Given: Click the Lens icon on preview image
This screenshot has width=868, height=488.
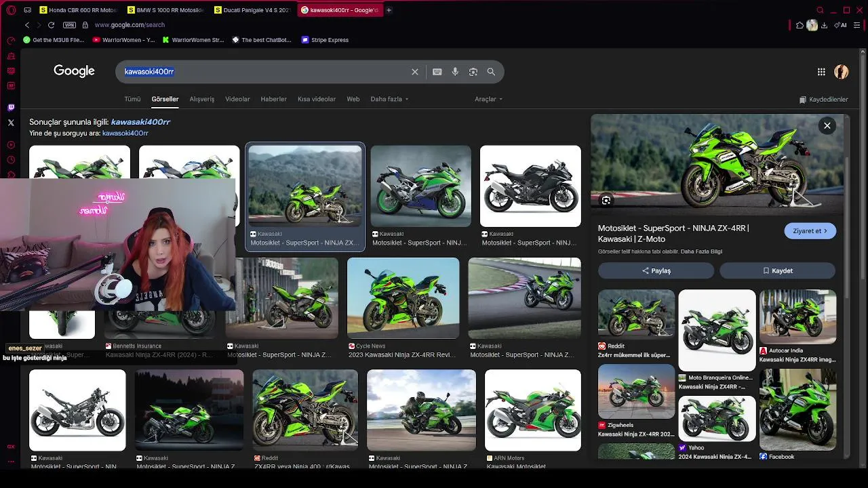Looking at the screenshot, I should (x=606, y=201).
